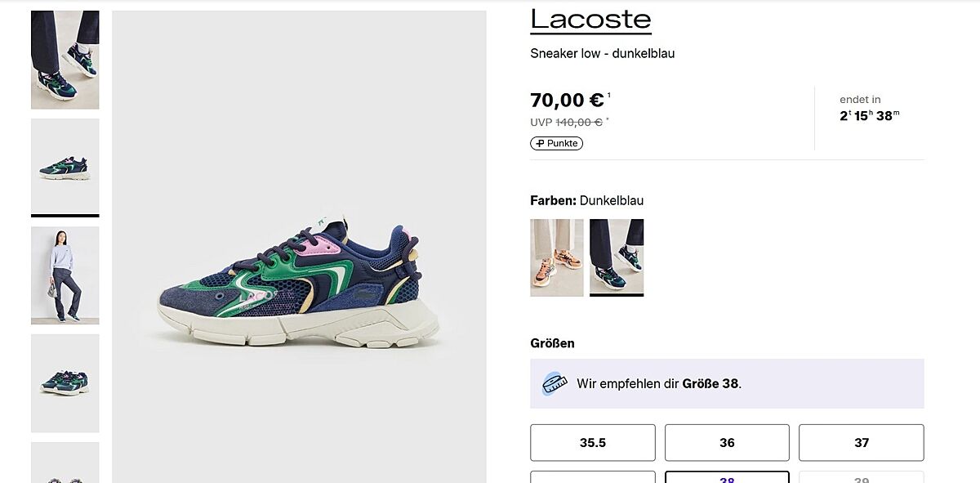Open the Lacoste brand link

coord(590,19)
